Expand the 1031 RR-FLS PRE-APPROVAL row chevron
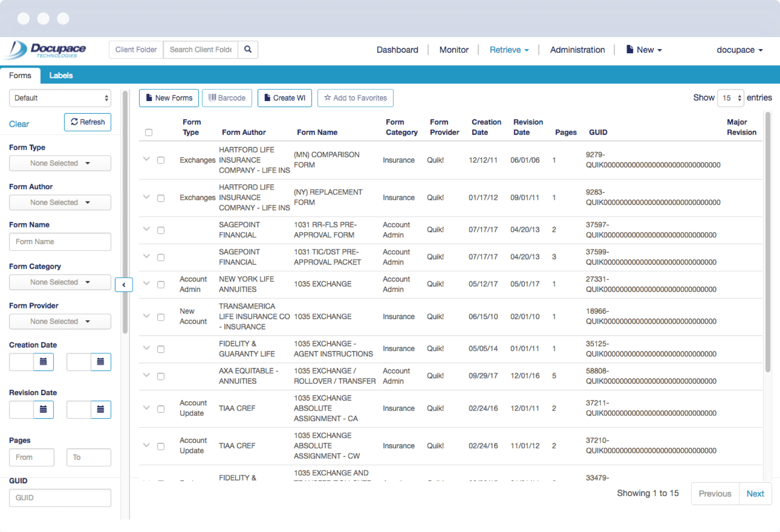The width and height of the screenshot is (780, 532). tap(147, 229)
